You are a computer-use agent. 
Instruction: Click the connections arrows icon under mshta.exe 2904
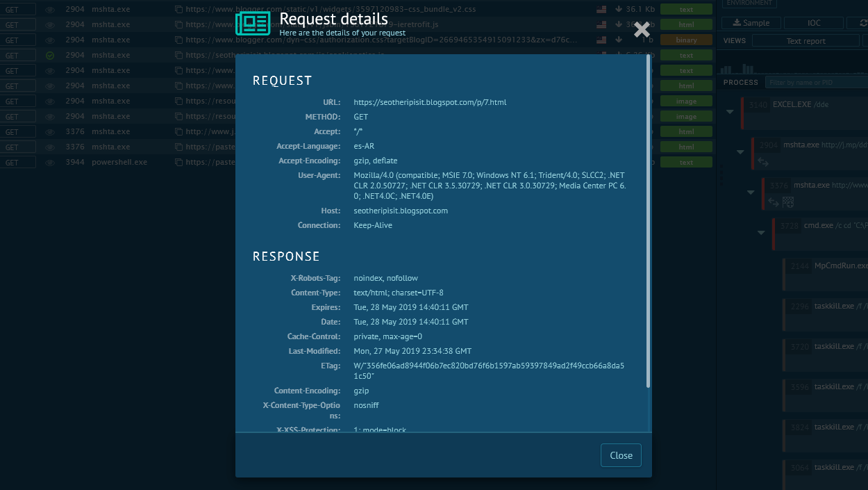pyautogui.click(x=762, y=162)
